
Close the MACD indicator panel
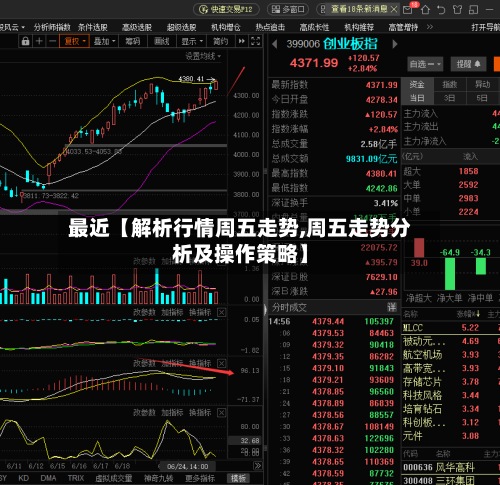(x=221, y=363)
